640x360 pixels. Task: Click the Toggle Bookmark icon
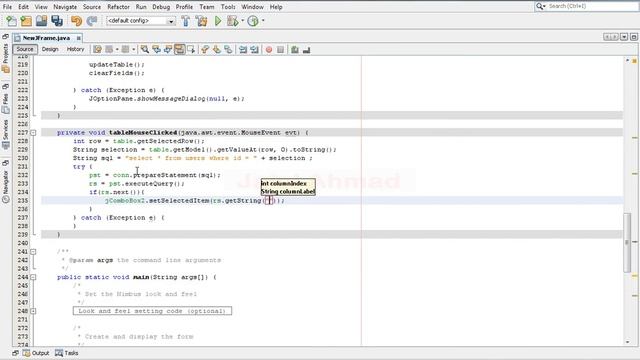click(228, 49)
